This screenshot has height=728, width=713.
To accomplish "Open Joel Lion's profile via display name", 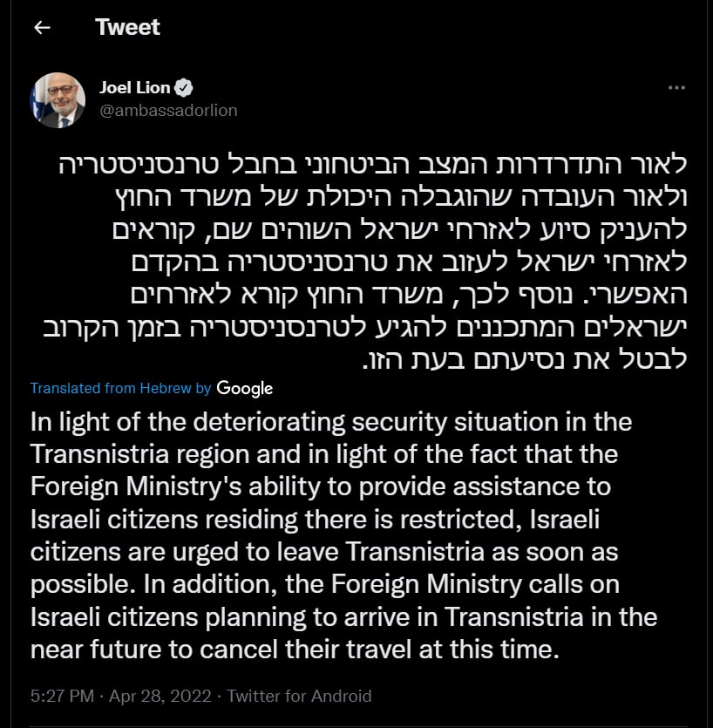I will [x=134, y=88].
